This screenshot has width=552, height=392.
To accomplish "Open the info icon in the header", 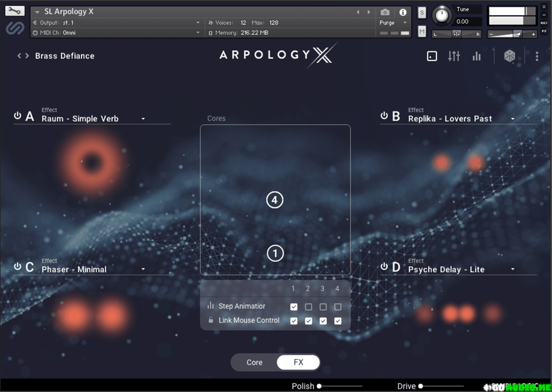I will [x=403, y=12].
